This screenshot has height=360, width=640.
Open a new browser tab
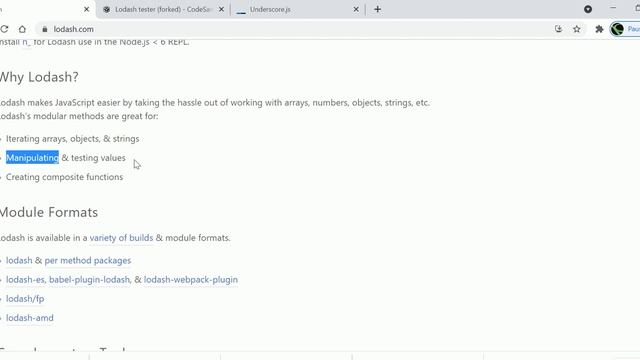pyautogui.click(x=378, y=9)
